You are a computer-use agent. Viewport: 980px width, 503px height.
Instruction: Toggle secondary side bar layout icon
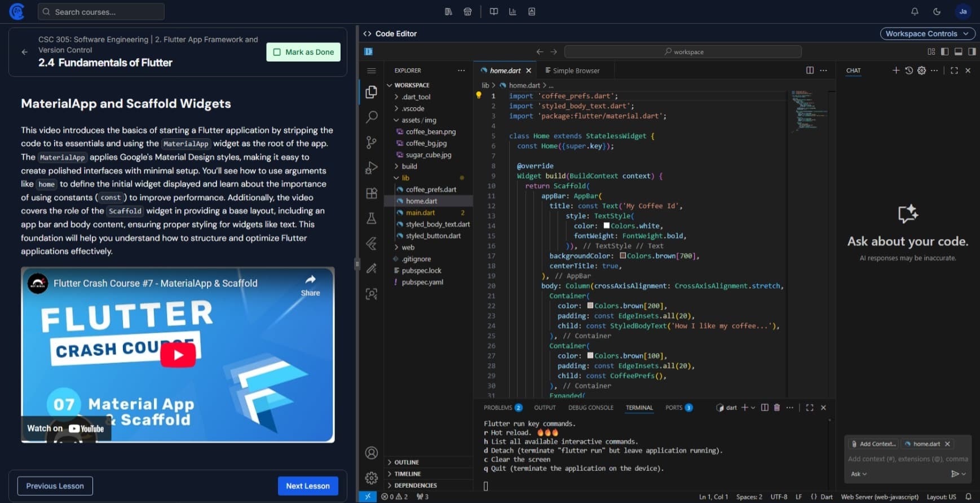972,51
